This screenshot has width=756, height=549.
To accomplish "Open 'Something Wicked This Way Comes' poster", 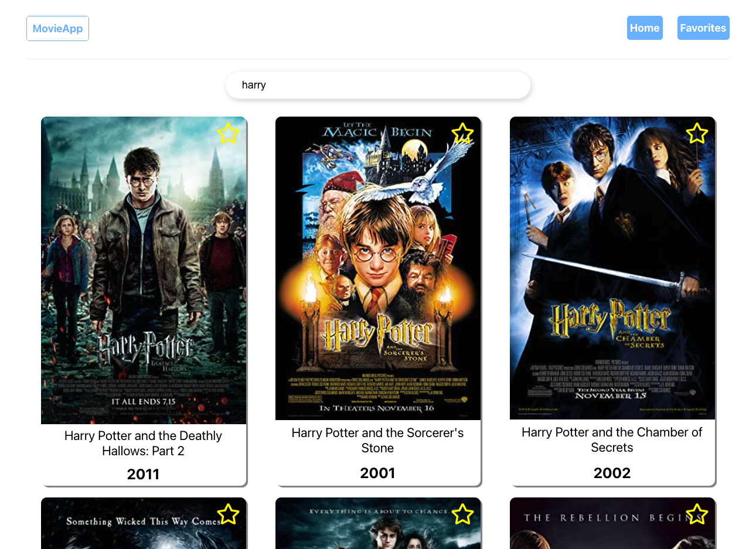I will click(144, 523).
